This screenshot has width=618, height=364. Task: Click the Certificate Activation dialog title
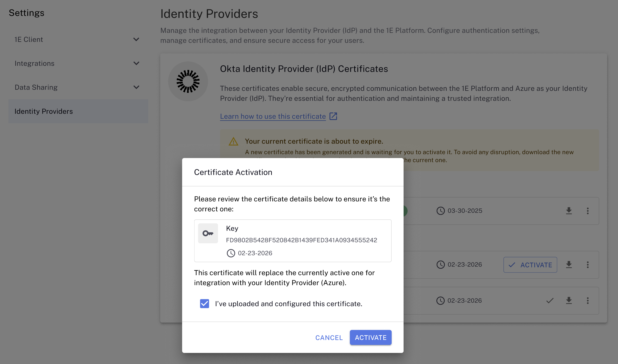point(233,172)
